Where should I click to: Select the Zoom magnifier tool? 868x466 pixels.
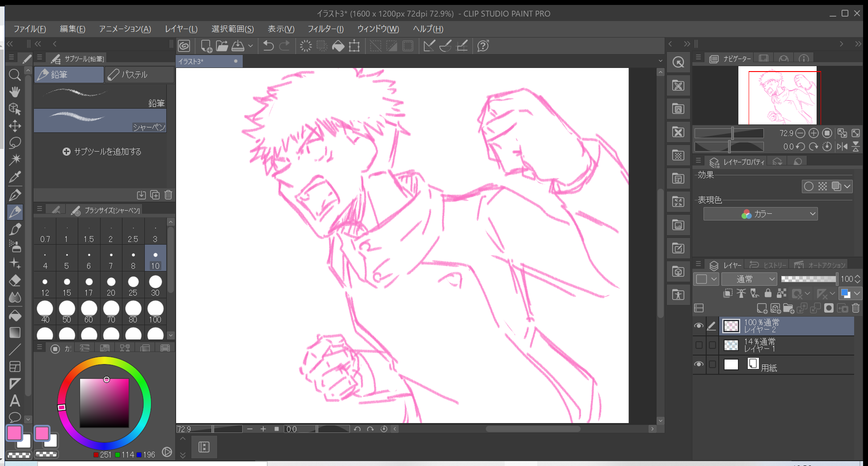pyautogui.click(x=15, y=75)
